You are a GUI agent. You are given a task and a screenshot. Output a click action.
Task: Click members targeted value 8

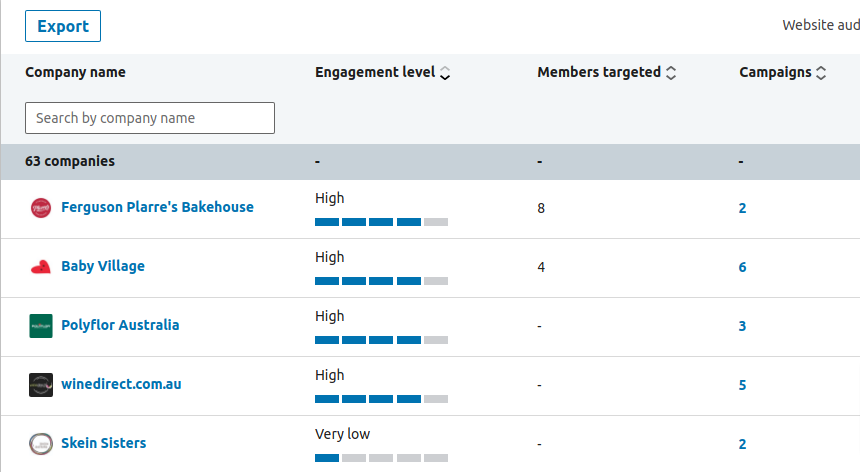[541, 208]
